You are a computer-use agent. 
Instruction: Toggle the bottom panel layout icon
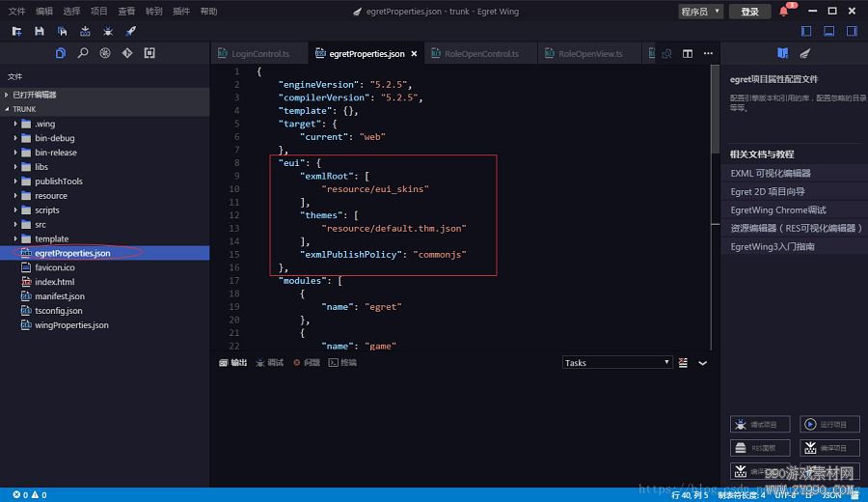point(828,31)
